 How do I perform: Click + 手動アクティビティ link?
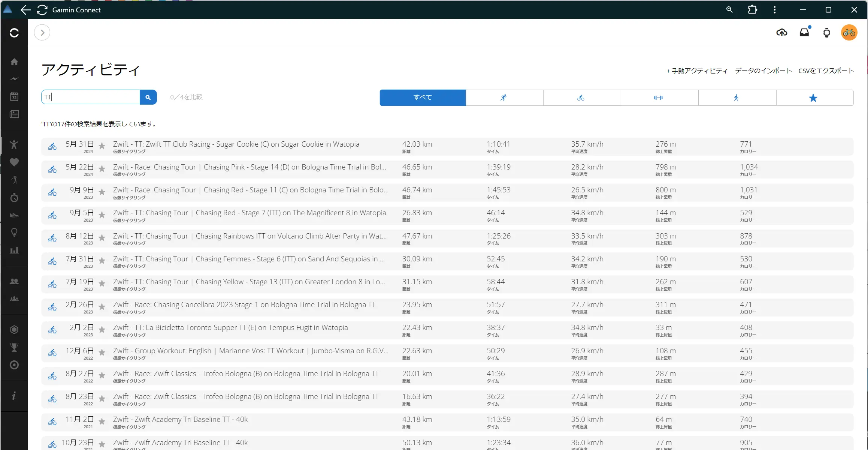697,71
